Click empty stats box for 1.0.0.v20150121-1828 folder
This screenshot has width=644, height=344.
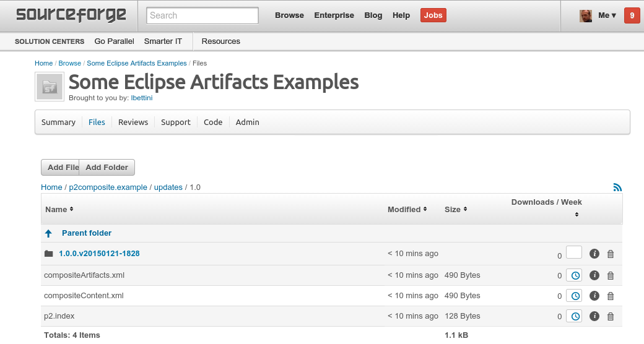[574, 252]
